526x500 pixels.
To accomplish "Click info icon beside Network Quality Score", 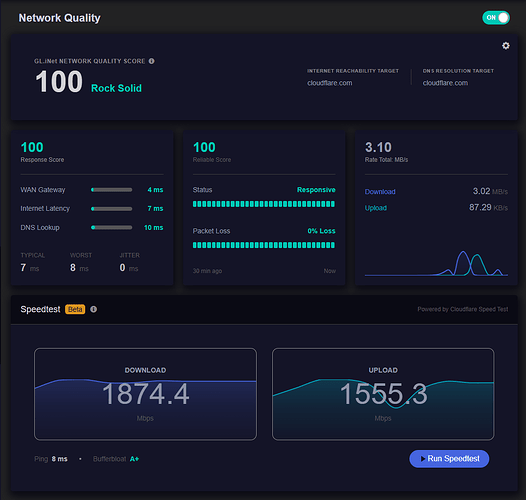I will pyautogui.click(x=152, y=61).
